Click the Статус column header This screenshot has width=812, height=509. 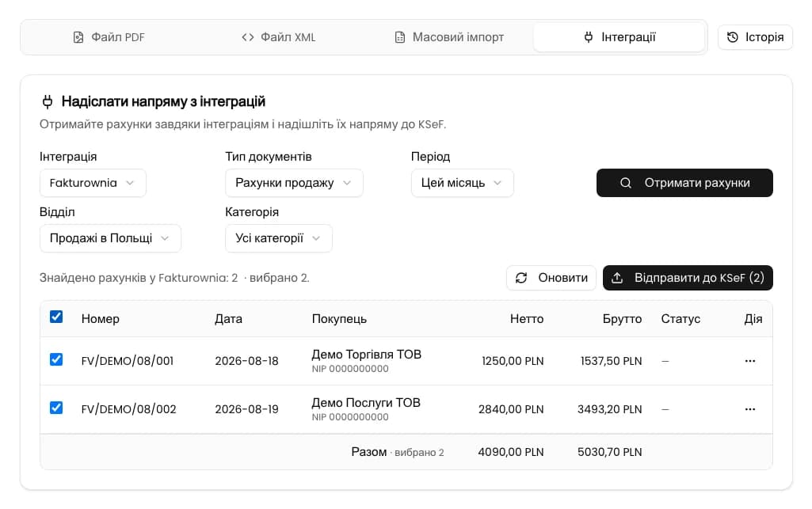point(680,319)
